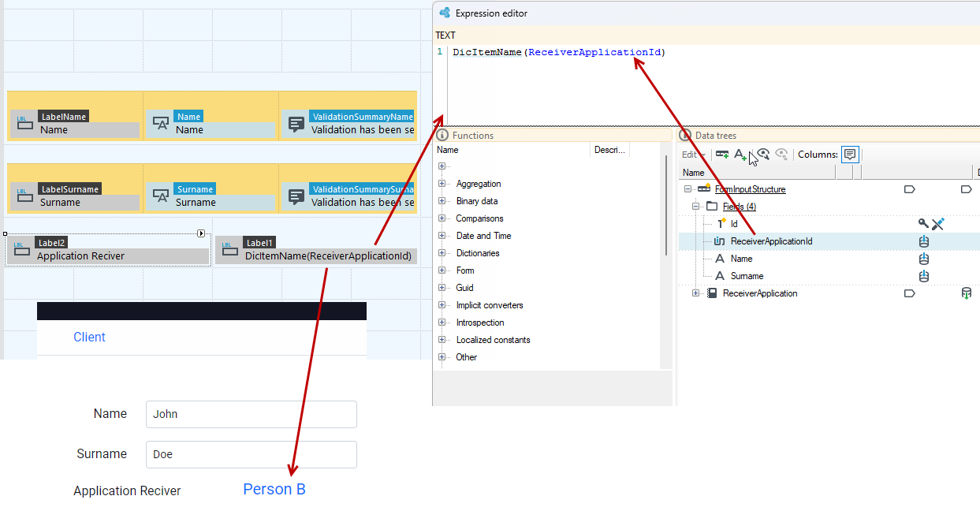Click the LBL icon of the LabelName control
980x511 pixels.
coord(24,123)
